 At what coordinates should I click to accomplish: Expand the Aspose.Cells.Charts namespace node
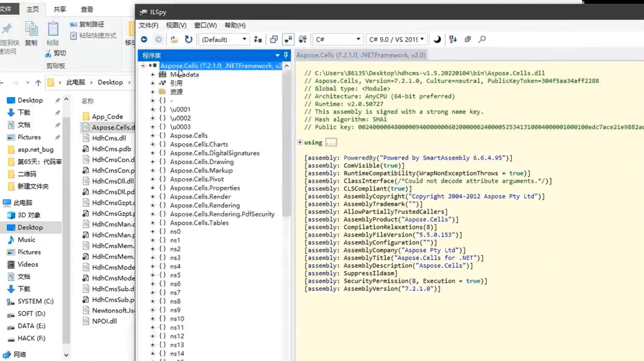[152, 145]
